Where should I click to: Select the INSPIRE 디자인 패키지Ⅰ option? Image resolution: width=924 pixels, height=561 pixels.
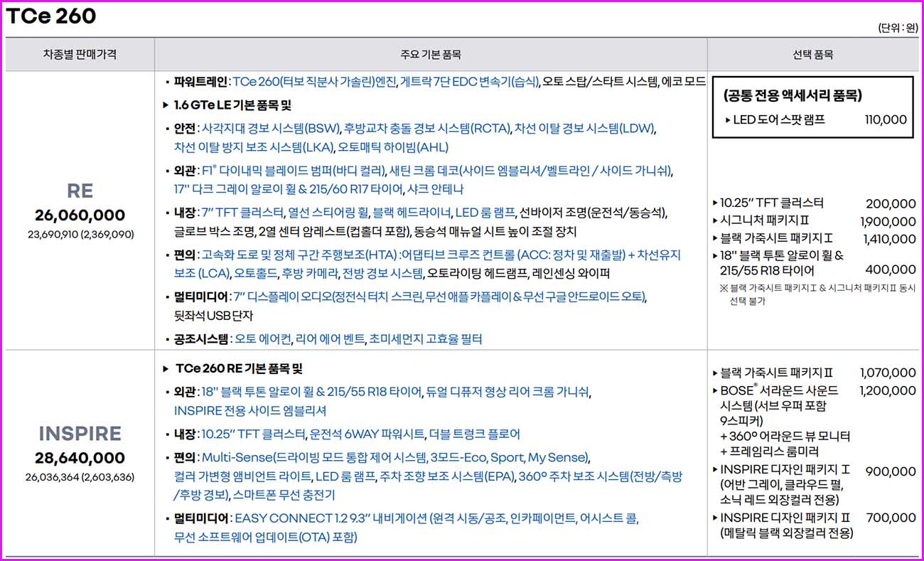tap(787, 469)
